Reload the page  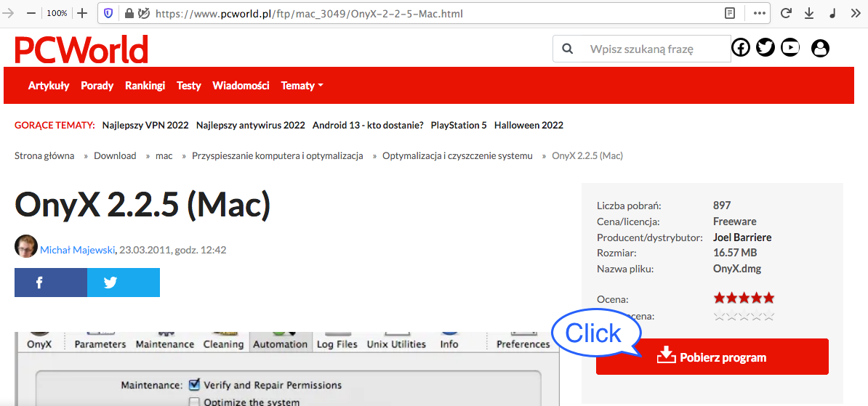coord(786,13)
